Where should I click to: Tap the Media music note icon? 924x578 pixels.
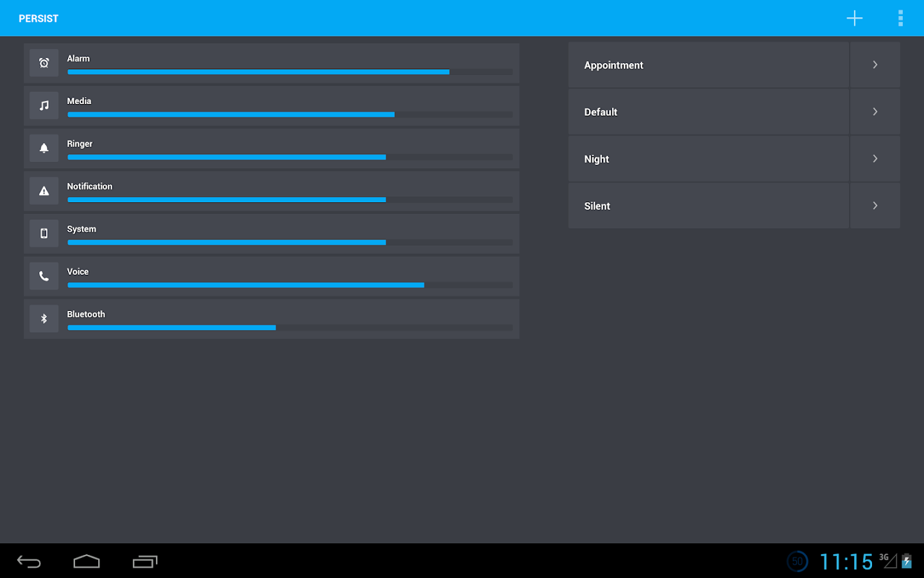pyautogui.click(x=44, y=105)
